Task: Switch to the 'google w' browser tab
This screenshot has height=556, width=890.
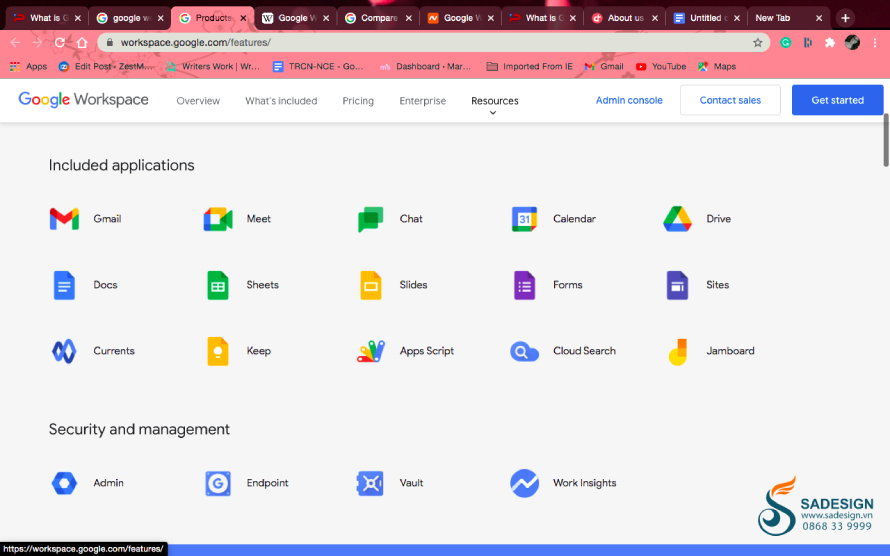Action: point(129,18)
